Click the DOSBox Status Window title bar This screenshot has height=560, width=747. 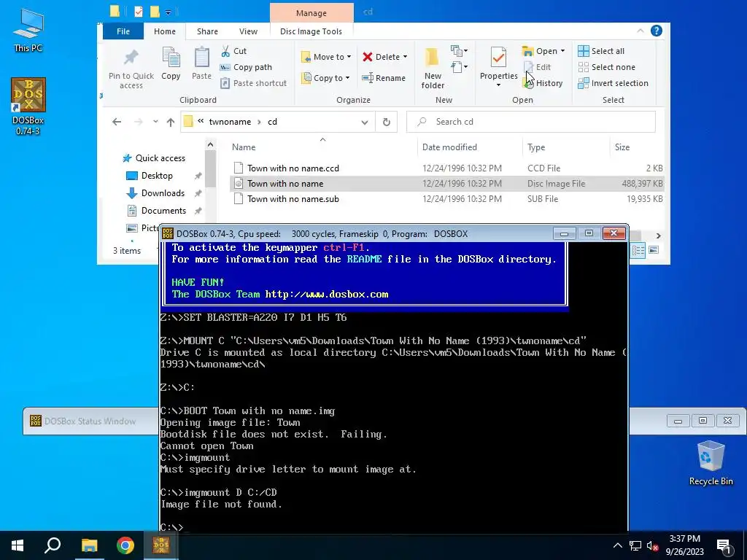(x=90, y=421)
